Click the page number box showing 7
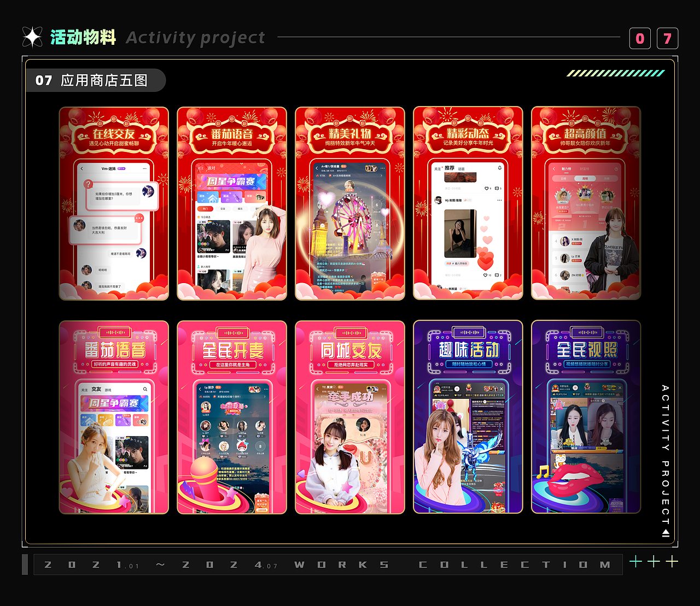This screenshot has width=700, height=606. point(667,38)
